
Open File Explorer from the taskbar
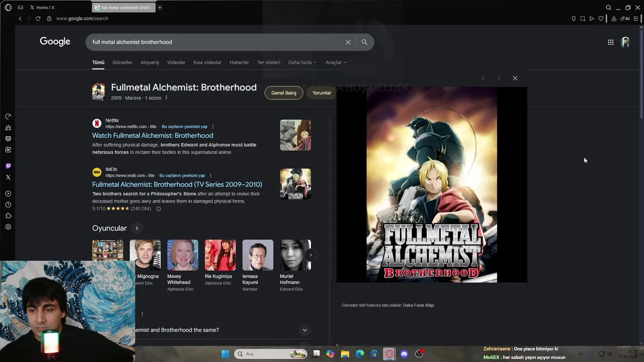345,354
